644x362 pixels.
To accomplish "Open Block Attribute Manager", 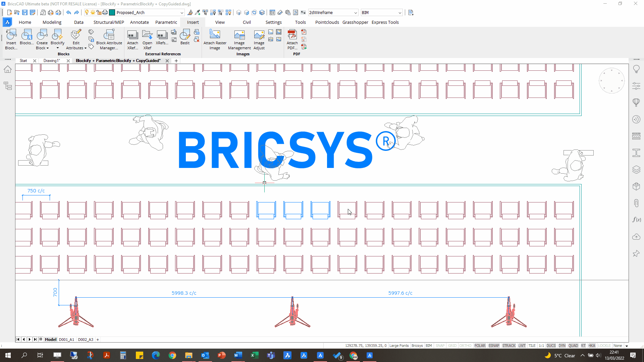I will click(x=109, y=35).
